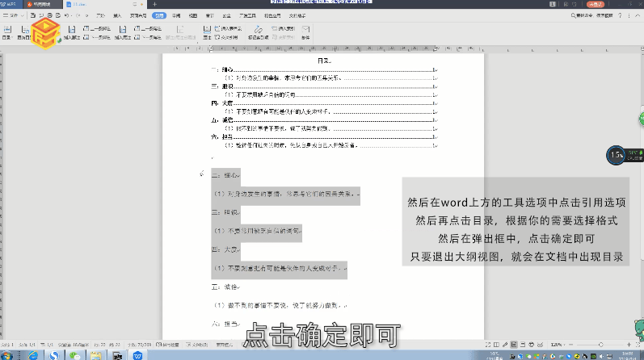
Task: Collapse the ribbon with the chevron arrow
Action: 638,15
